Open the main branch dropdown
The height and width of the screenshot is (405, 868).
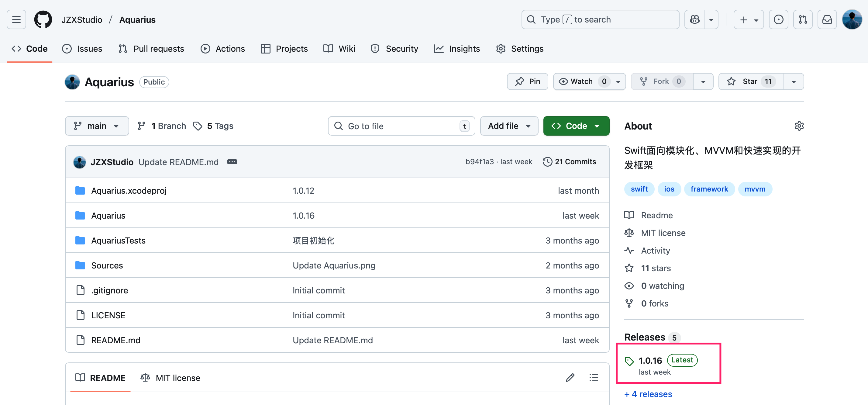pyautogui.click(x=97, y=126)
